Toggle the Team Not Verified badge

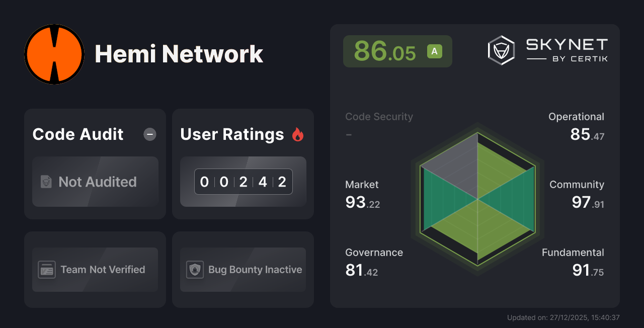coord(95,270)
